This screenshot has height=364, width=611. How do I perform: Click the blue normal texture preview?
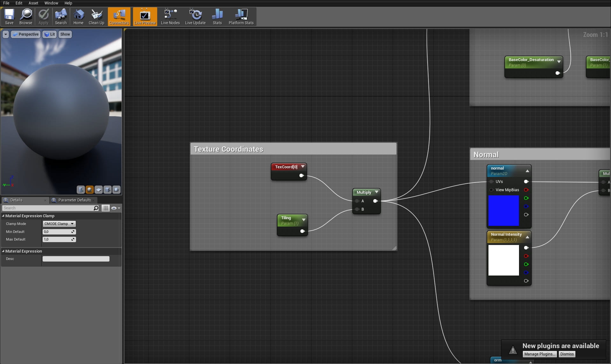503,211
